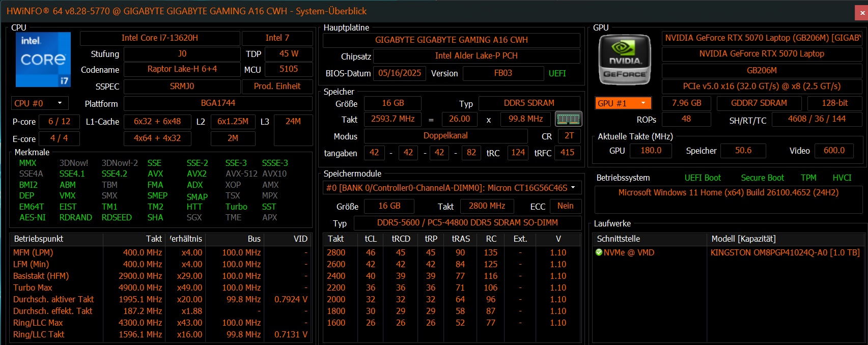
Task: Click the platform value BGA1744
Action: tap(218, 103)
